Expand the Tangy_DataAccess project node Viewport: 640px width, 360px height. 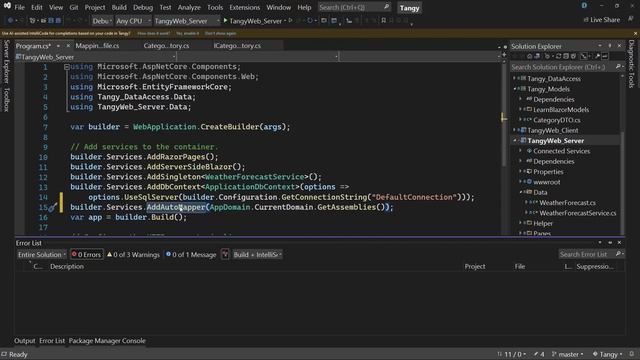click(515, 78)
